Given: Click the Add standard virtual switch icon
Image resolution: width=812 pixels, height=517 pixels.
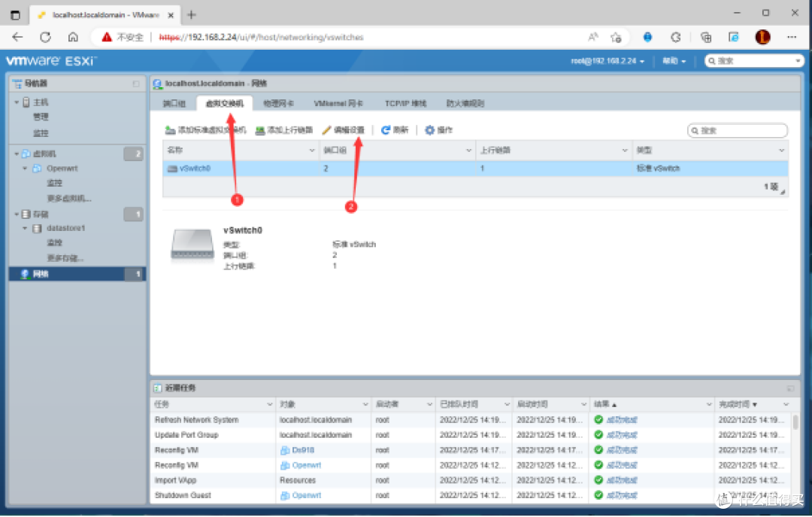Looking at the screenshot, I should [x=170, y=129].
